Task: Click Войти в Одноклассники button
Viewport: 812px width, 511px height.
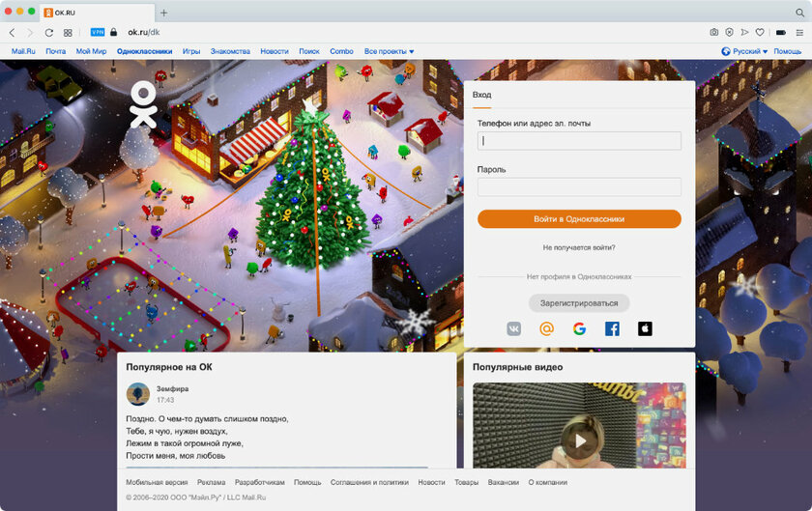Action: coord(579,219)
